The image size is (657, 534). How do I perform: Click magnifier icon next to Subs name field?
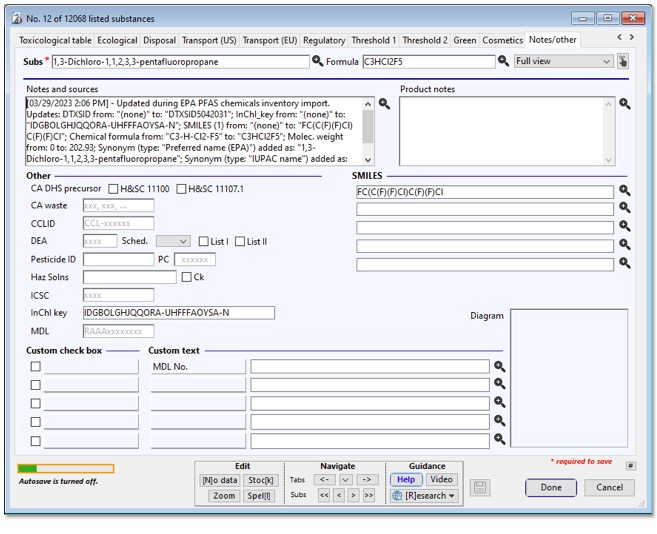coord(318,61)
